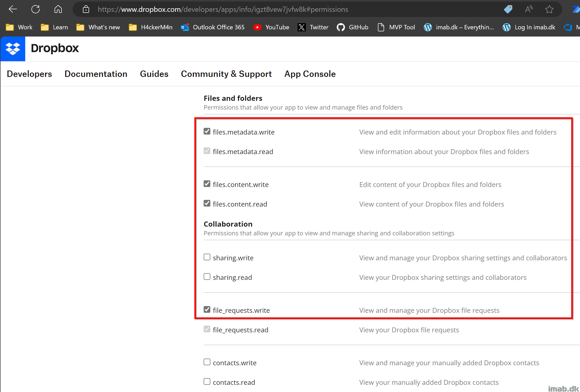Click 'View content of your Dropbox files and folders'
The image size is (580, 392).
click(x=432, y=204)
